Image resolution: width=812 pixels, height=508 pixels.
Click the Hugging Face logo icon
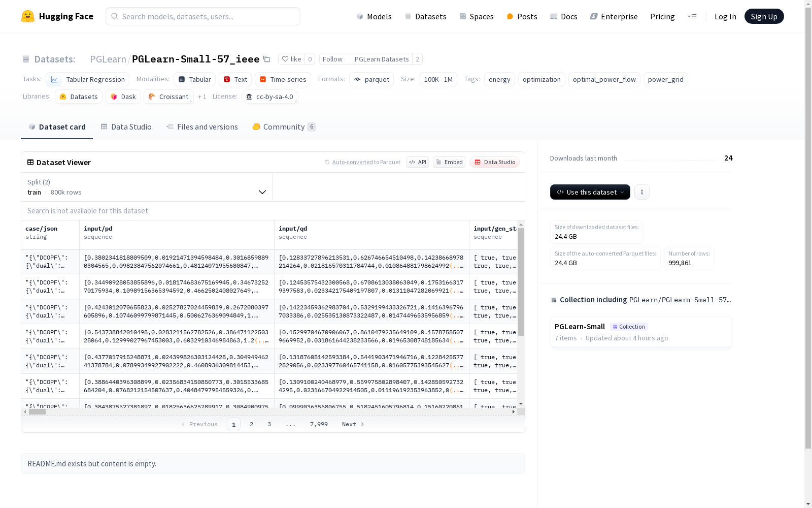pyautogui.click(x=28, y=16)
